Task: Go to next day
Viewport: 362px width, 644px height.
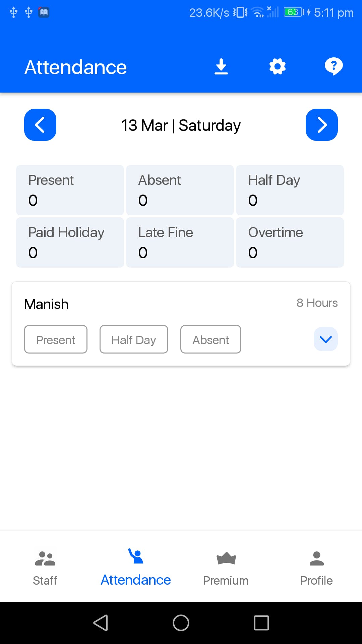Action: point(322,125)
